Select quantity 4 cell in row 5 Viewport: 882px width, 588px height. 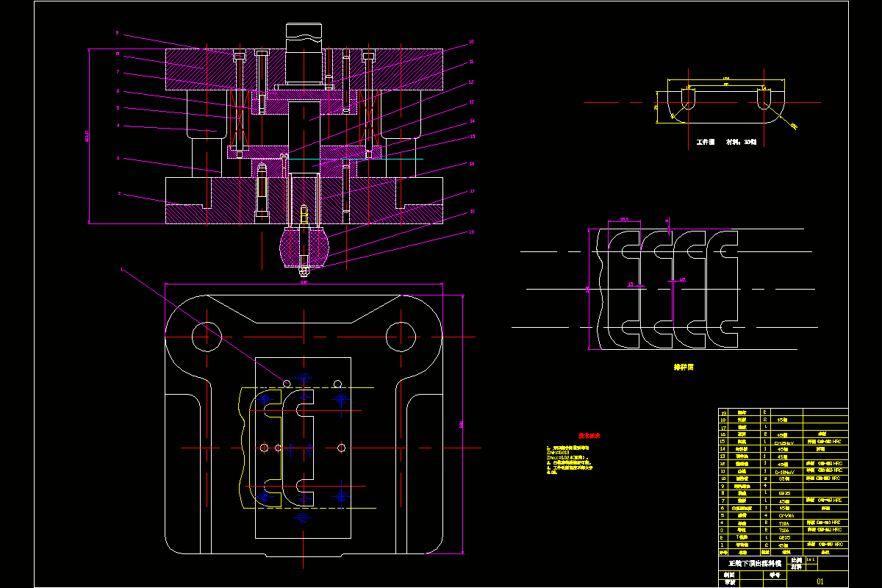(x=765, y=515)
